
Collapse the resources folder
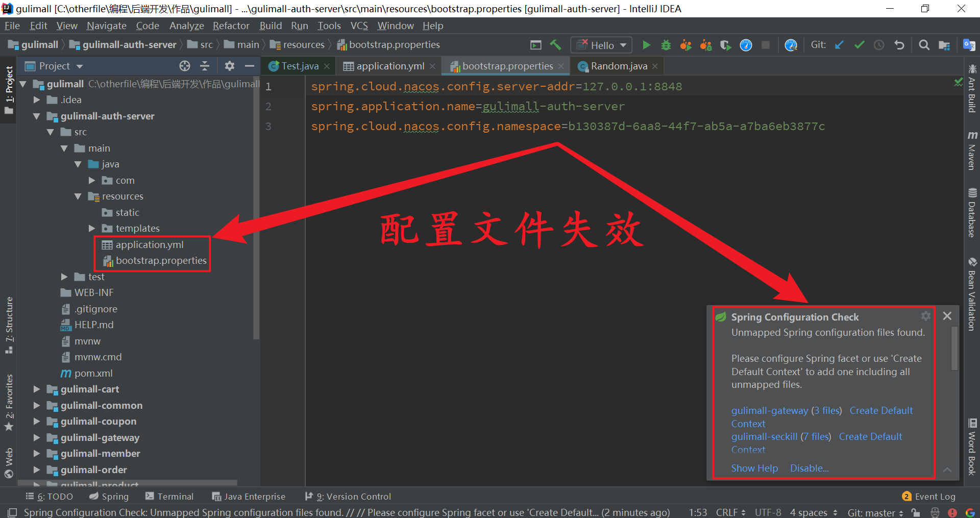[78, 196]
